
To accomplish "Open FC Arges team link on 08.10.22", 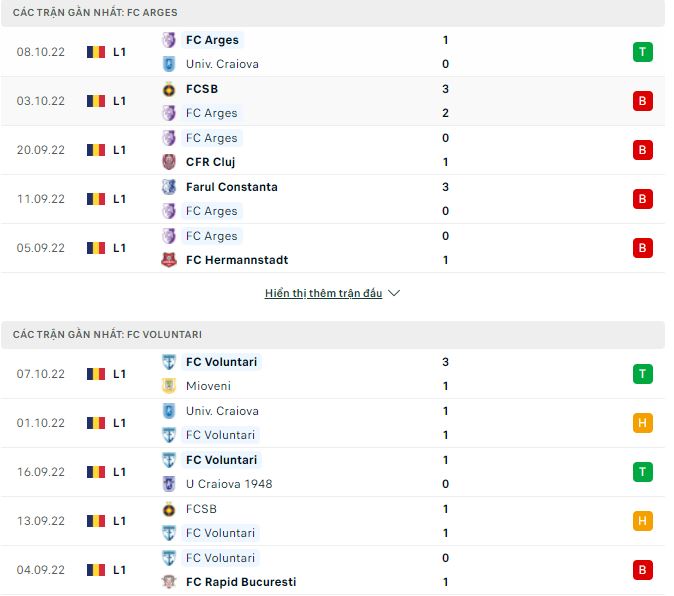I will click(213, 40).
